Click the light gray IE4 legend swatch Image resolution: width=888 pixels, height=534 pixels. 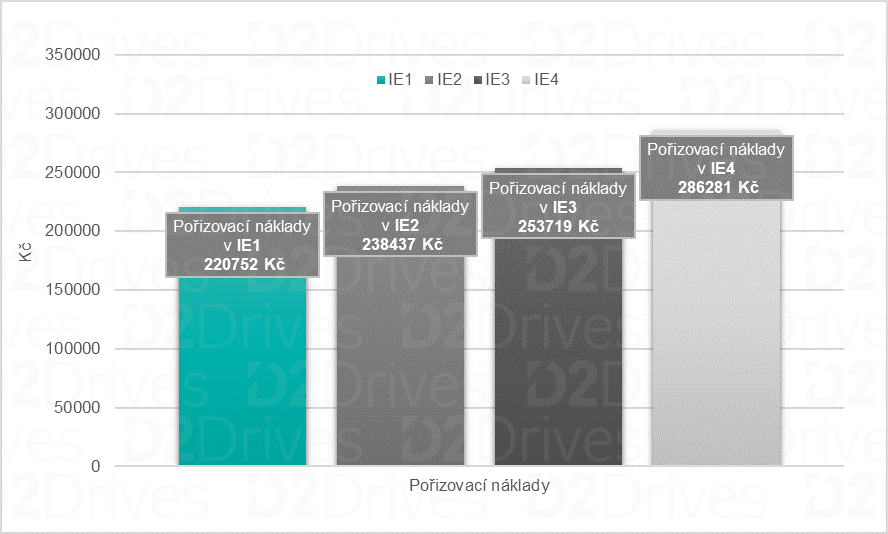528,80
